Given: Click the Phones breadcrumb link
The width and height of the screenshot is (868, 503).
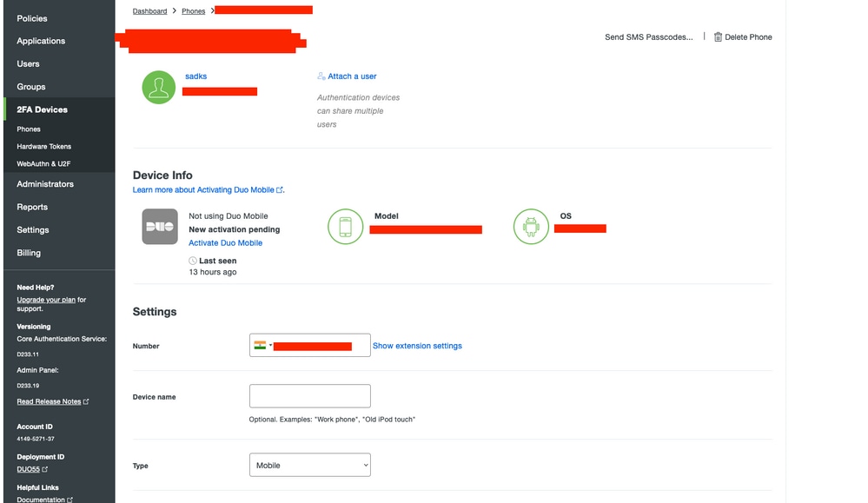Looking at the screenshot, I should coord(193,11).
